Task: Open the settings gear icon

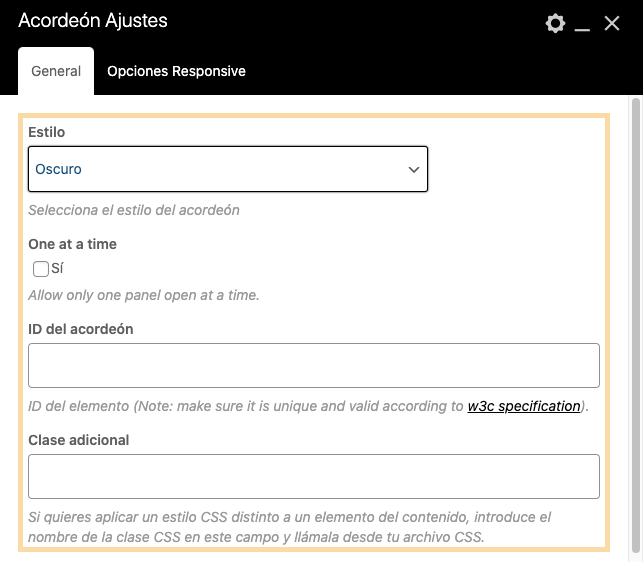Action: tap(555, 23)
